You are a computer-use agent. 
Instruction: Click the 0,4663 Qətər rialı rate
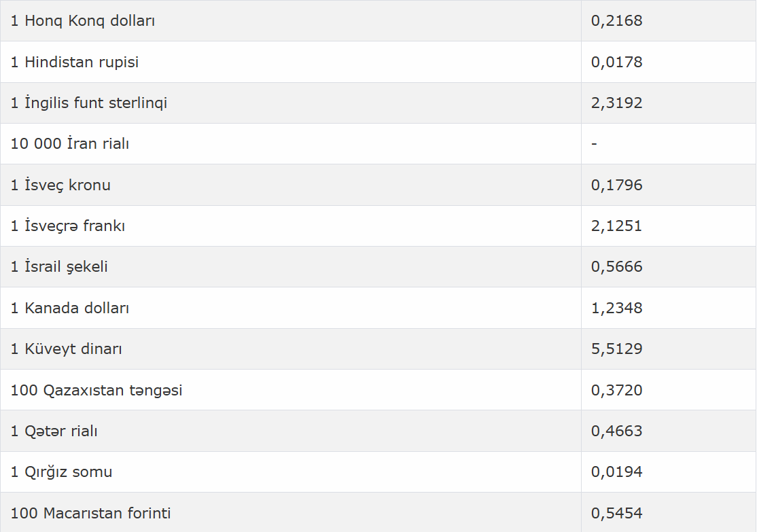pyautogui.click(x=616, y=431)
